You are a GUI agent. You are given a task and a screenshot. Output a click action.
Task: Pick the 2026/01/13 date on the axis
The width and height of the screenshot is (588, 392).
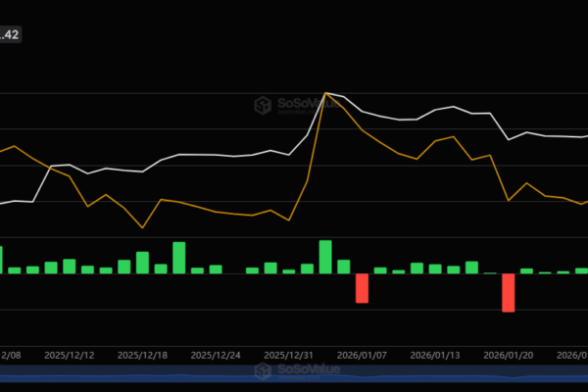[435, 356]
